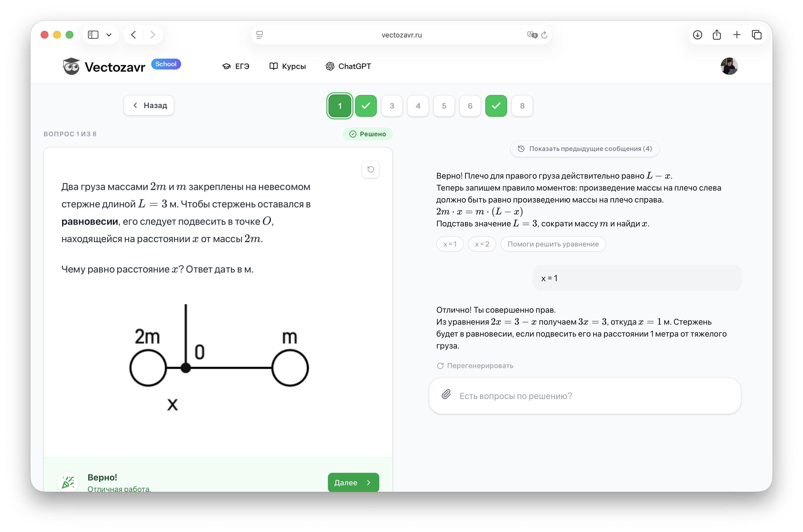Viewport: 803px width, 532px height.
Task: Reset the question with the restart icon
Action: [371, 169]
